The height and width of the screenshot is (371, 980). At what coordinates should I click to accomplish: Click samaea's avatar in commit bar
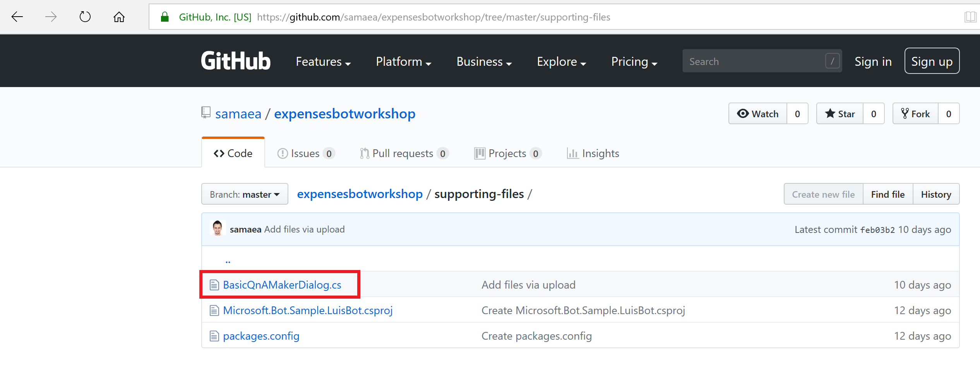pos(217,228)
